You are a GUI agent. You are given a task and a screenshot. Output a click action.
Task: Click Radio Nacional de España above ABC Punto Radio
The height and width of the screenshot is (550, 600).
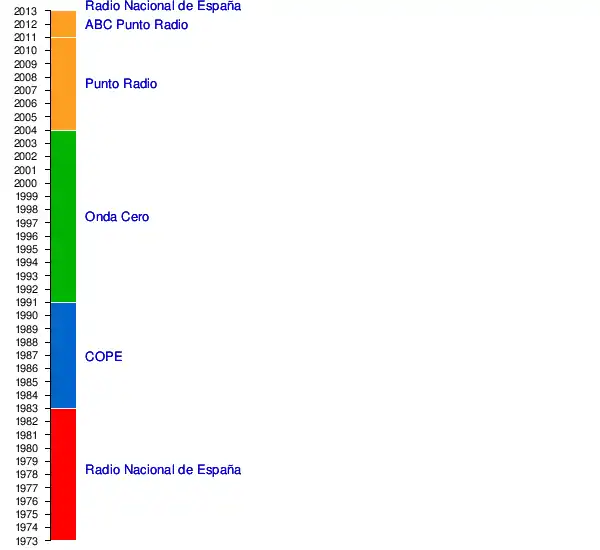pyautogui.click(x=163, y=6)
